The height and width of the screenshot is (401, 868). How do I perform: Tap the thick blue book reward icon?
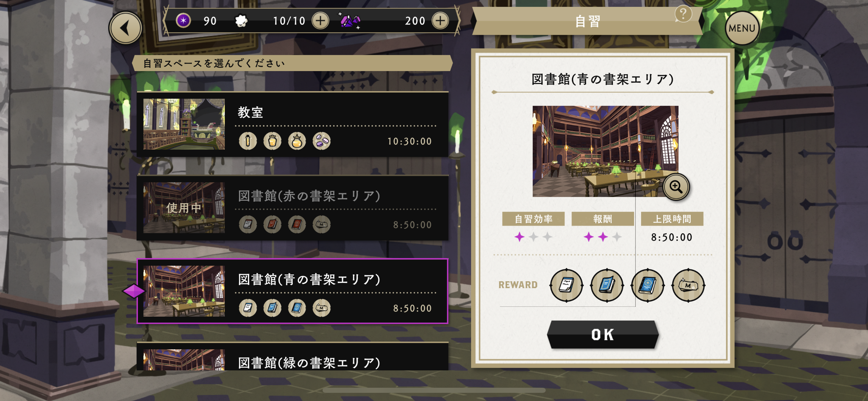point(648,285)
